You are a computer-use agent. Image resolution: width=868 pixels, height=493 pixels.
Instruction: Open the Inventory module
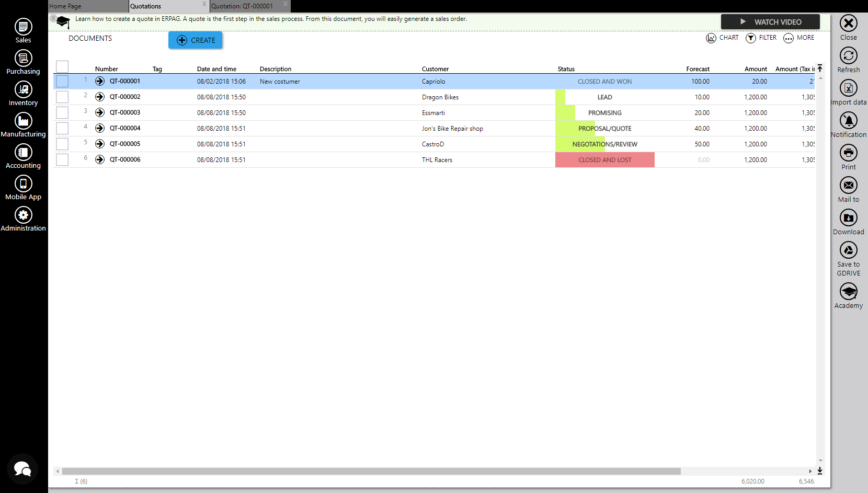pyautogui.click(x=23, y=89)
